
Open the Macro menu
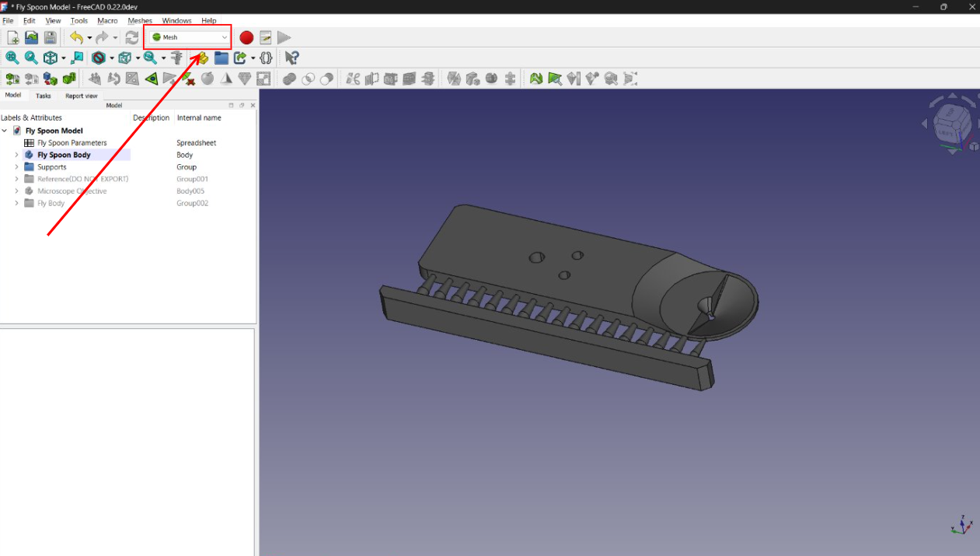click(107, 21)
